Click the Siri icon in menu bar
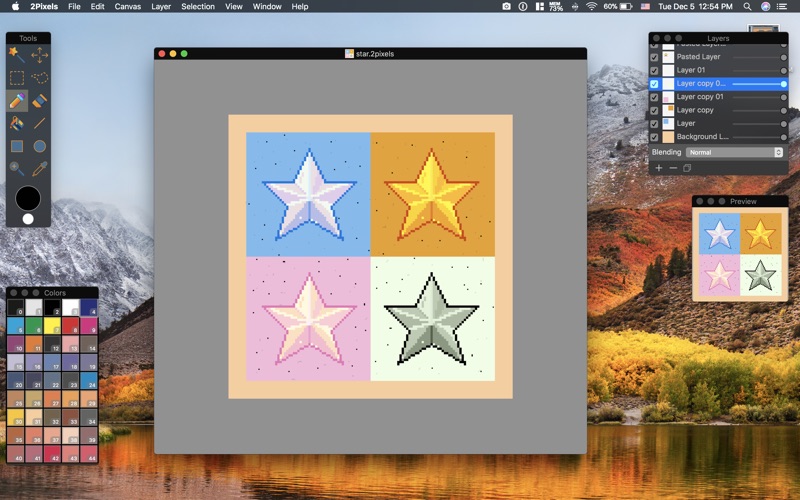The height and width of the screenshot is (500, 800). pos(765,7)
